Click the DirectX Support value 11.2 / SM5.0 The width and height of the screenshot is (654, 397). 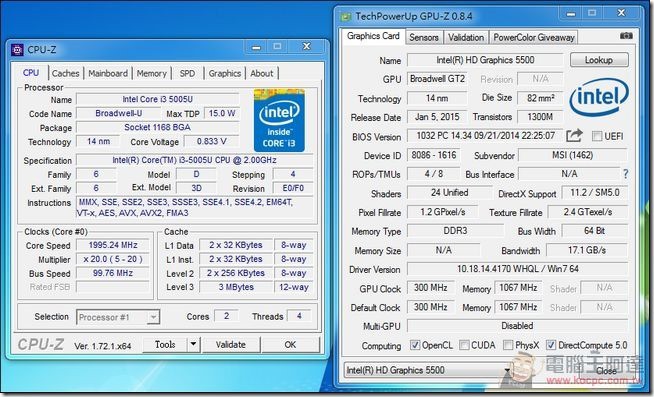pyautogui.click(x=594, y=193)
